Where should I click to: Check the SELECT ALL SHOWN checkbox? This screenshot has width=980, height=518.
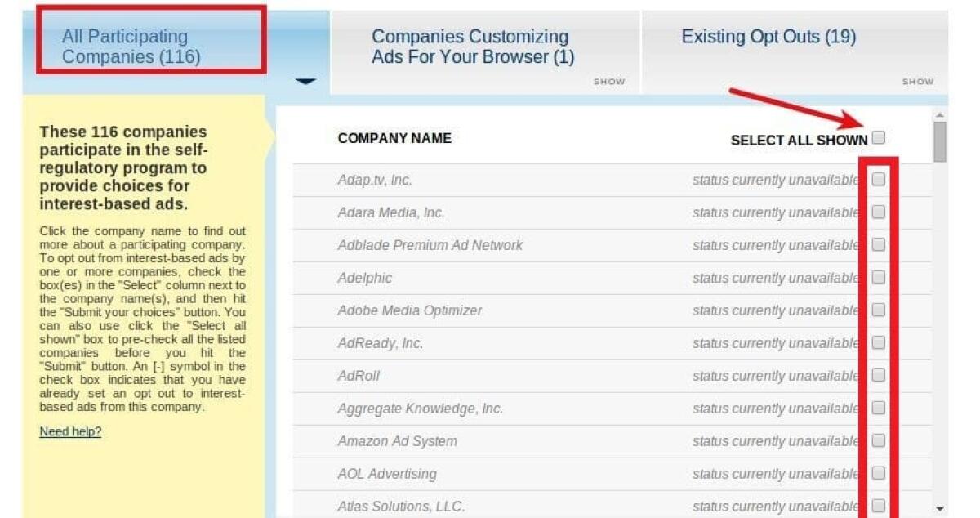[879, 138]
